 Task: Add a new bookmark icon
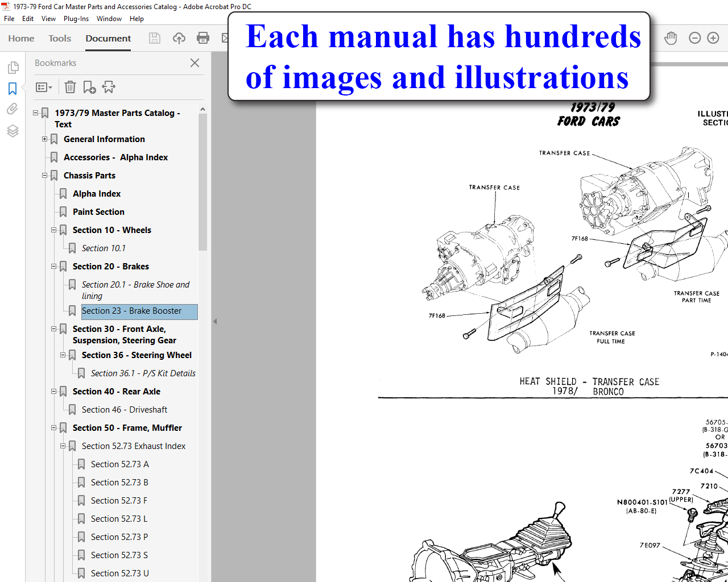[89, 87]
